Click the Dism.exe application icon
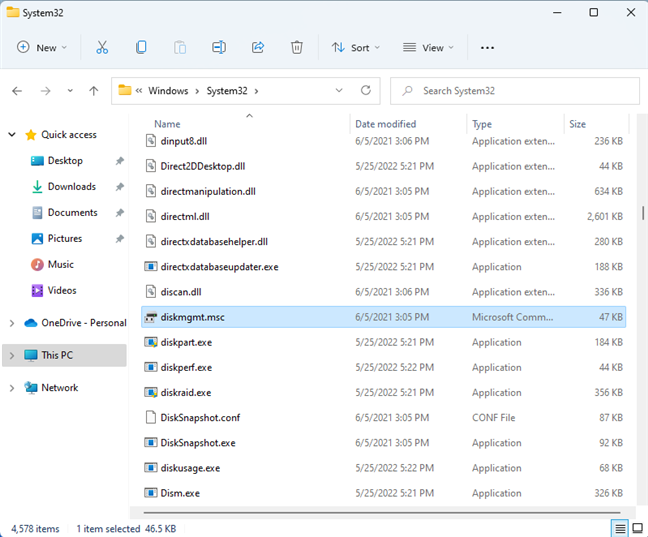648x537 pixels. (x=150, y=493)
